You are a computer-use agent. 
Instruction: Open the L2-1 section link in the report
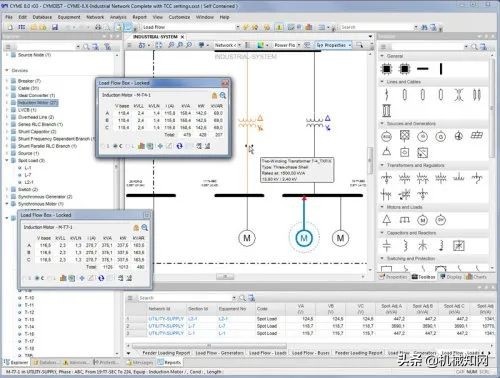pyautogui.click(x=193, y=319)
